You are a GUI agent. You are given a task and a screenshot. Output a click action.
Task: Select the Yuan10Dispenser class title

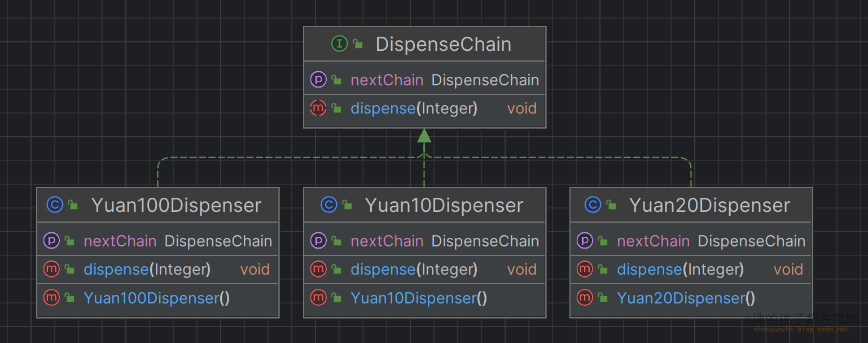[444, 205]
